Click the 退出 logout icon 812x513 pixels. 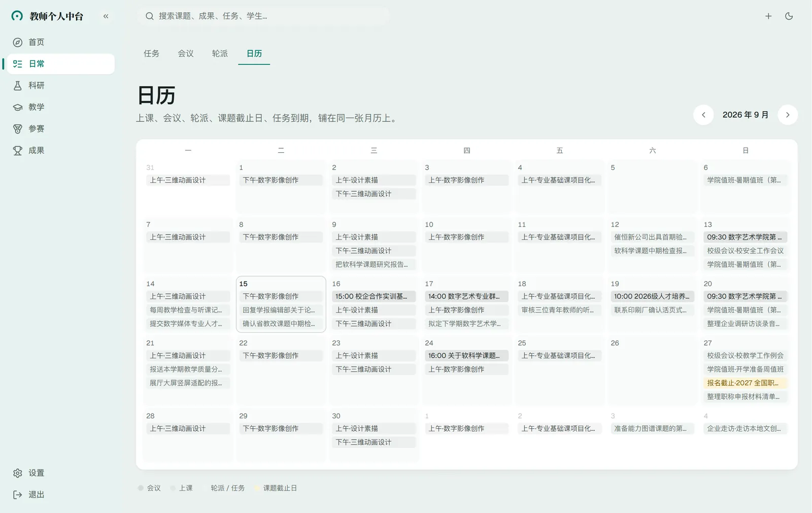coord(18,495)
